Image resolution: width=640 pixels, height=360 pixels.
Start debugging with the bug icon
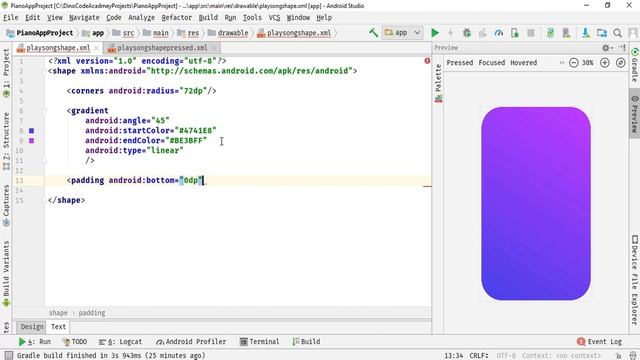pos(467,33)
